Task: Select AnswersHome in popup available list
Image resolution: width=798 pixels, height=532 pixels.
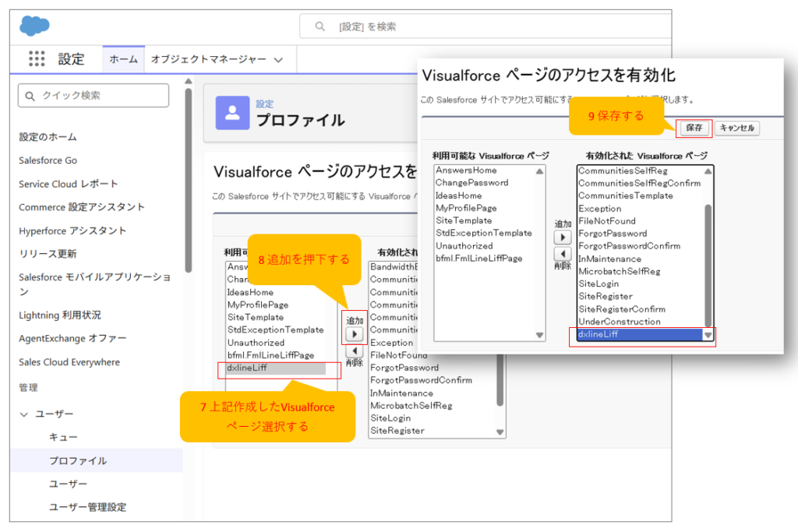Action: point(466,170)
